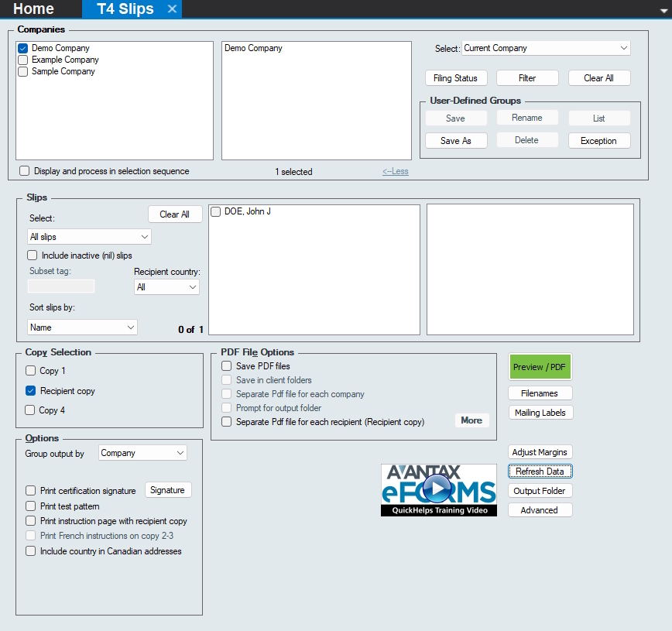Open the top-right tab list arrow
Screen dimensions: 672x631
663,8
